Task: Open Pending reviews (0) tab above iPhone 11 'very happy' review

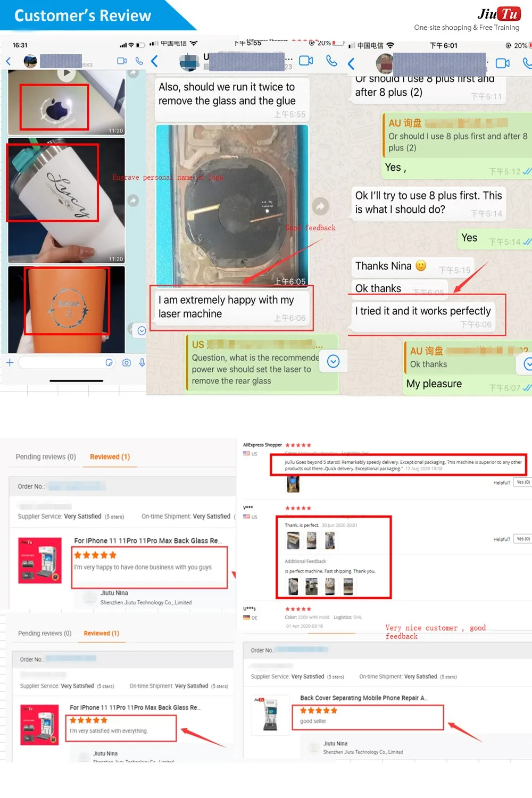Action: pos(46,457)
